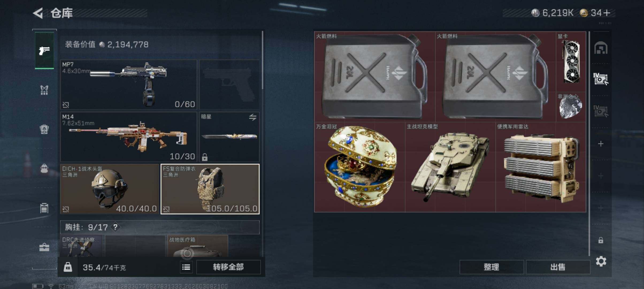
Task: Open the settings gear in stash panel
Action: point(601,261)
